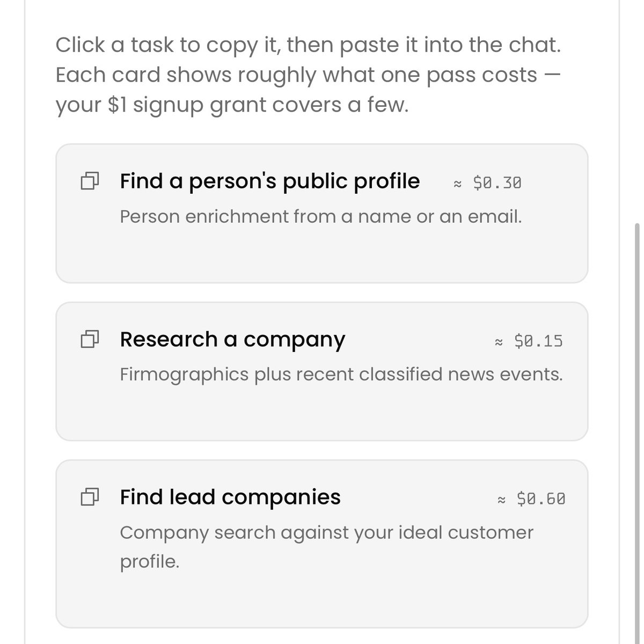
Task: Select the Research a company title
Action: pyautogui.click(x=232, y=340)
